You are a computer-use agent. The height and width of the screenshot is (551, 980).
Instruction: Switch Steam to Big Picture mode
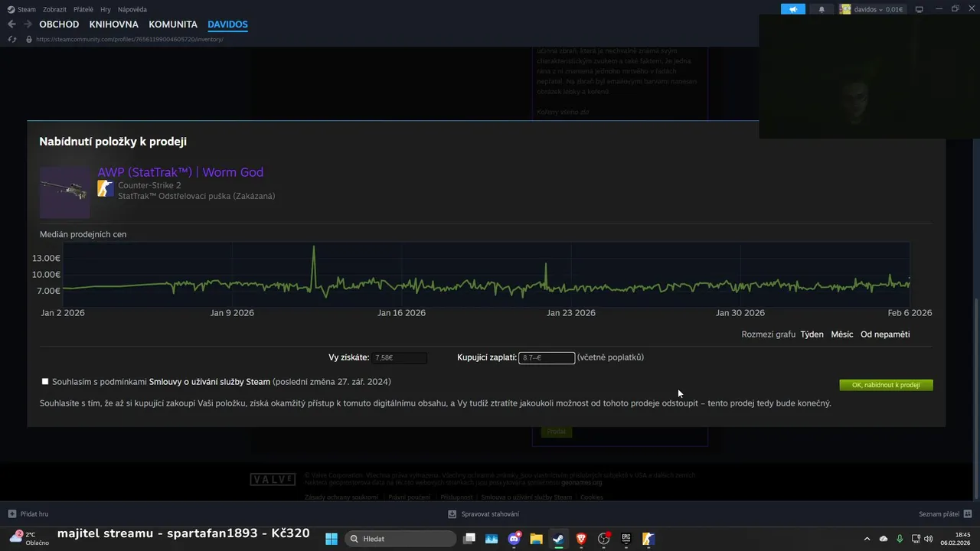pyautogui.click(x=920, y=9)
